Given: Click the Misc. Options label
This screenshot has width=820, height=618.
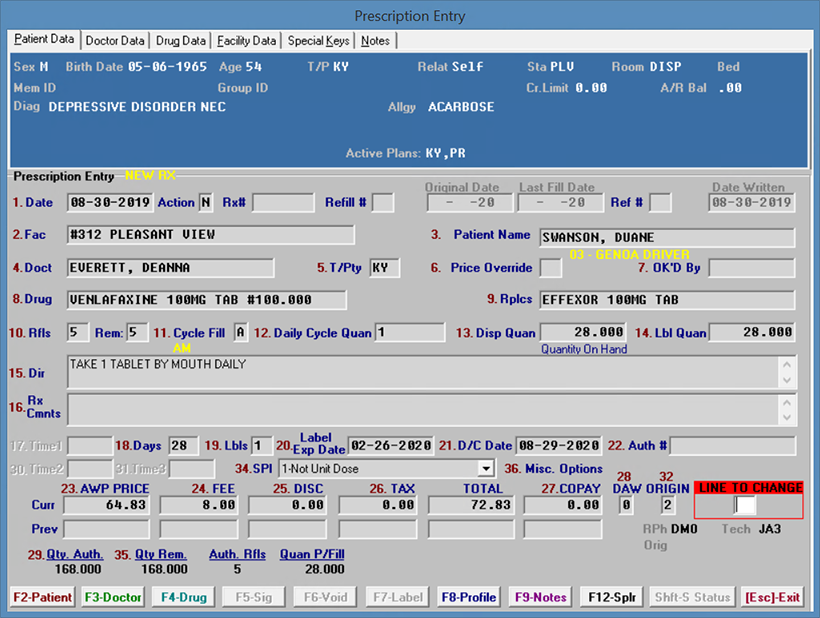Looking at the screenshot, I should pyautogui.click(x=563, y=469).
